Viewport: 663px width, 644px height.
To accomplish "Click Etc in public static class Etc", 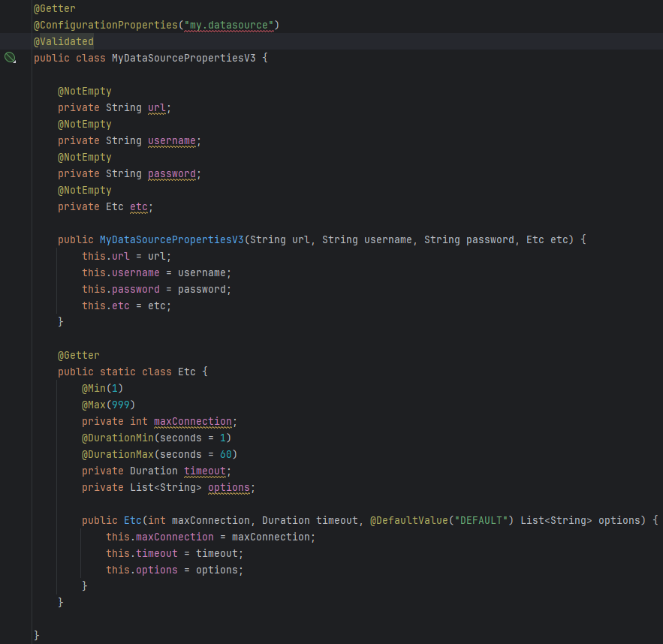I will [186, 372].
